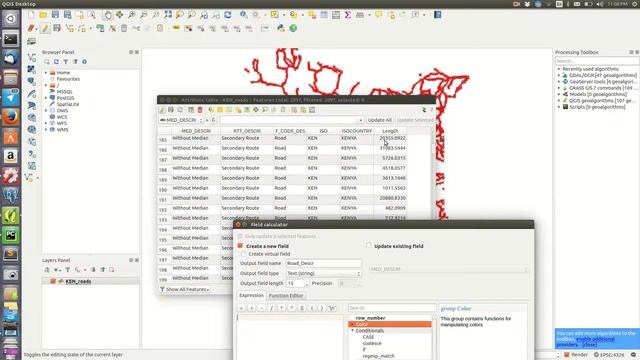The width and height of the screenshot is (640, 360).
Task: Select the CASE function in the list
Action: 368,337
